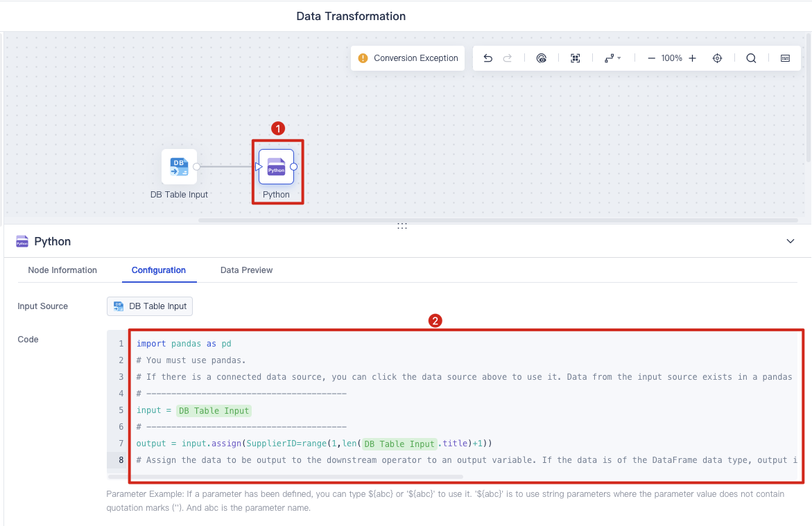The height and width of the screenshot is (526, 812).
Task: Open the Data Preview tab
Action: [x=246, y=270]
